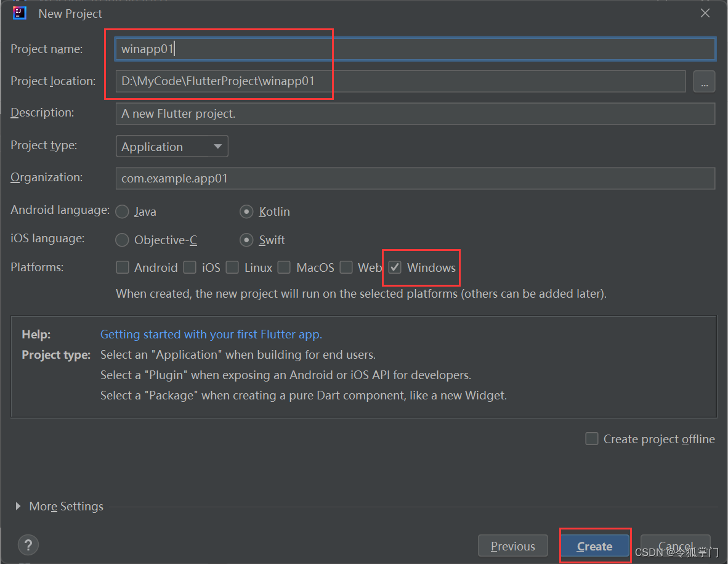Browse project location with ellipsis button
Viewport: 728px width, 564px height.
pos(704,81)
